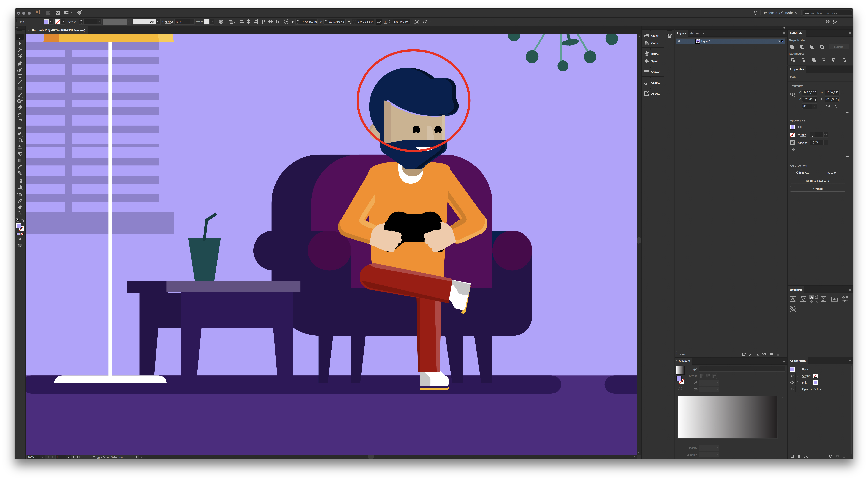Toggle Fill visibility in Appearance panel
This screenshot has width=868, height=480.
click(x=792, y=383)
